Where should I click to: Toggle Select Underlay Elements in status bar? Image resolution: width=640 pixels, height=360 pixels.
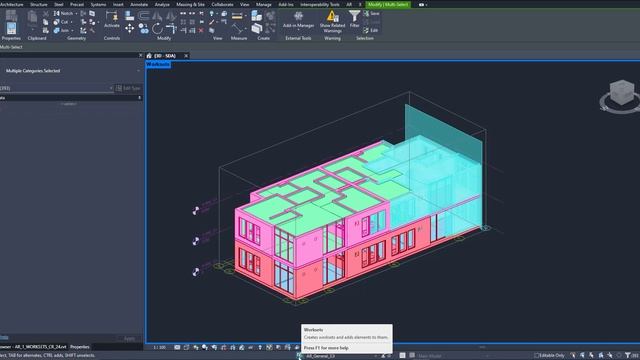click(x=582, y=356)
